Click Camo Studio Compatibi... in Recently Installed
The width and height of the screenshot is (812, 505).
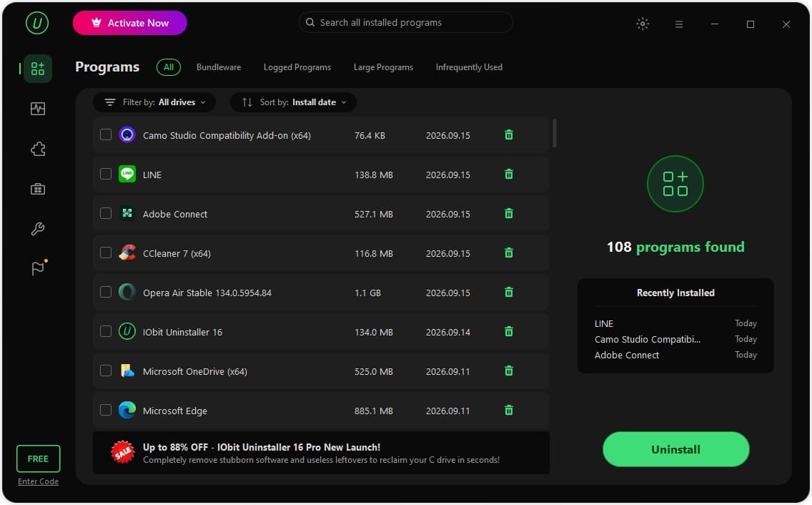click(x=648, y=340)
